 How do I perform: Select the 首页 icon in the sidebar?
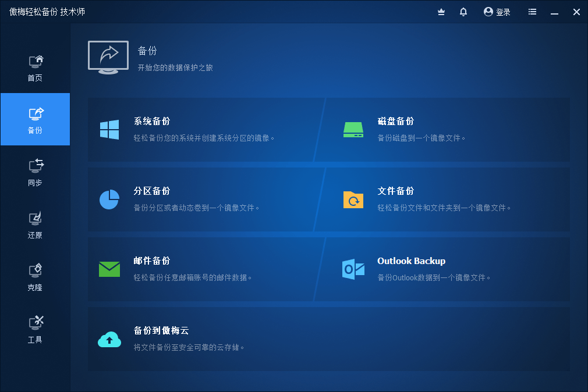35,62
